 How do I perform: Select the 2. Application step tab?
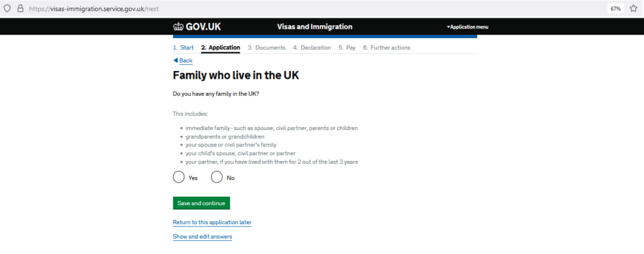point(221,48)
